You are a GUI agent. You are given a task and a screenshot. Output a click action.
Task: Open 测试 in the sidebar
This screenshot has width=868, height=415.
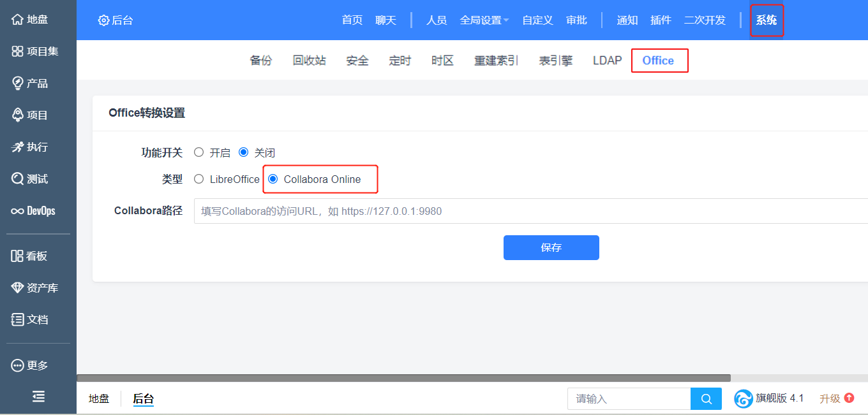point(30,179)
